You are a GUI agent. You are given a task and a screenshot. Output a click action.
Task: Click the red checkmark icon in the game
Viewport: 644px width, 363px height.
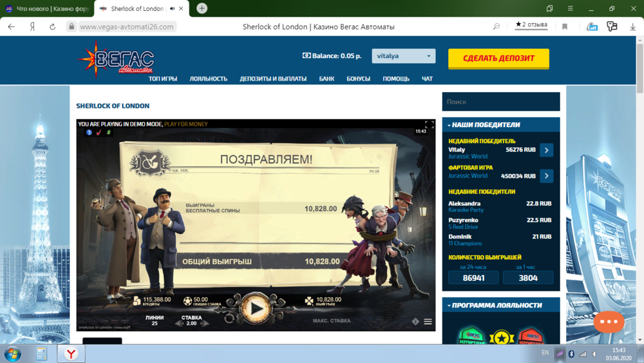99,132
